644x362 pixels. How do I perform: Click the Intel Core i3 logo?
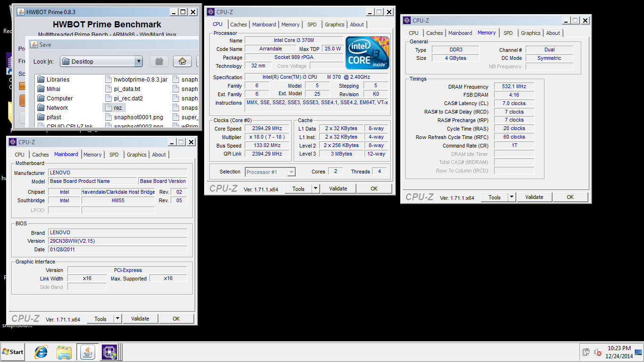tap(367, 53)
